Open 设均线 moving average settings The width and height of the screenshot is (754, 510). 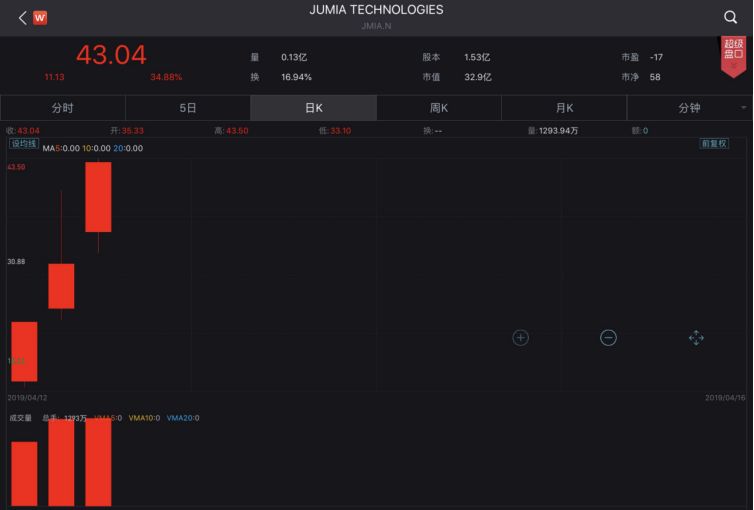tap(24, 143)
